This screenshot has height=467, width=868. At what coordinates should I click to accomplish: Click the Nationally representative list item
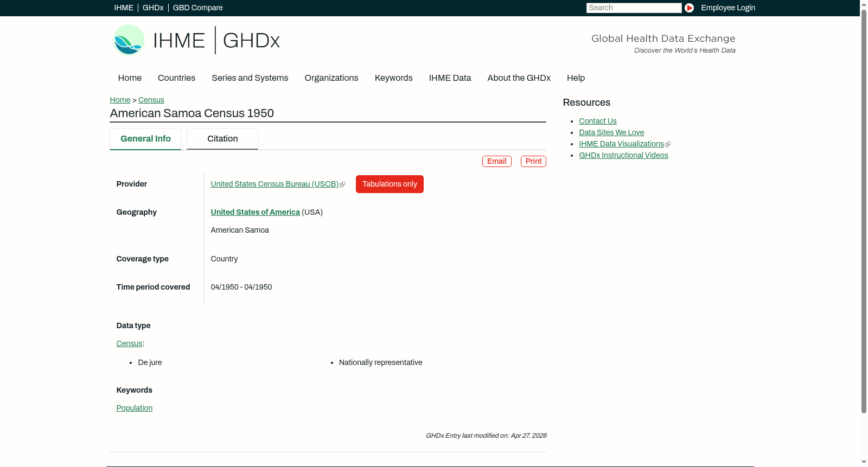[x=380, y=362]
